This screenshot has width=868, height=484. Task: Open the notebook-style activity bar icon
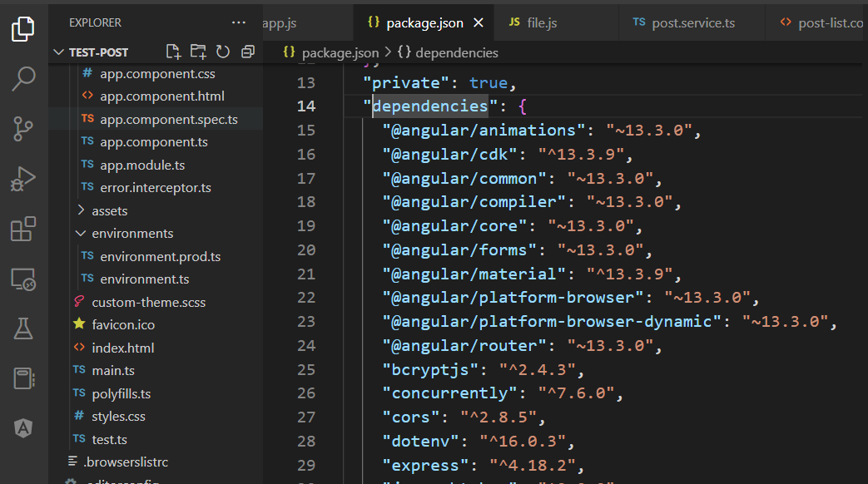[x=22, y=378]
